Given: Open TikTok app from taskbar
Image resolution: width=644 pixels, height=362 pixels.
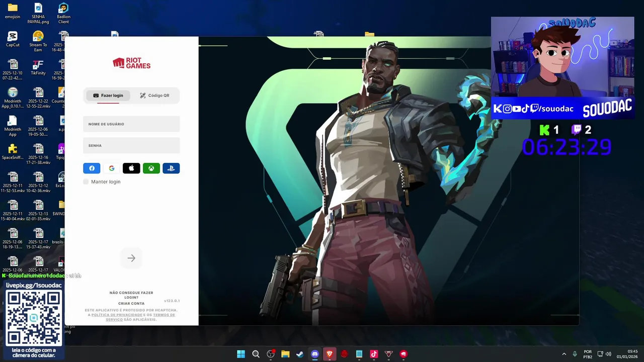Looking at the screenshot, I should point(374,354).
